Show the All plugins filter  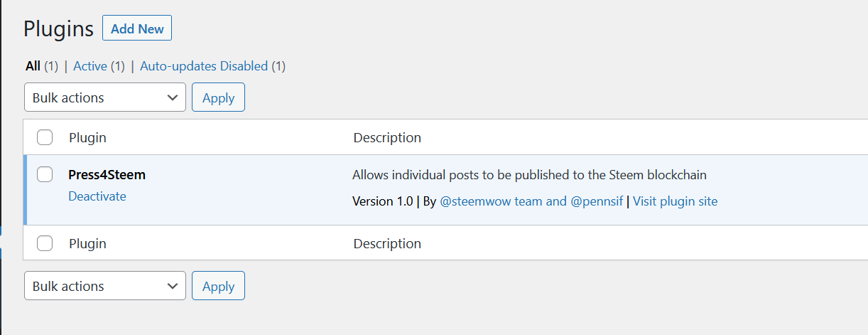point(33,66)
